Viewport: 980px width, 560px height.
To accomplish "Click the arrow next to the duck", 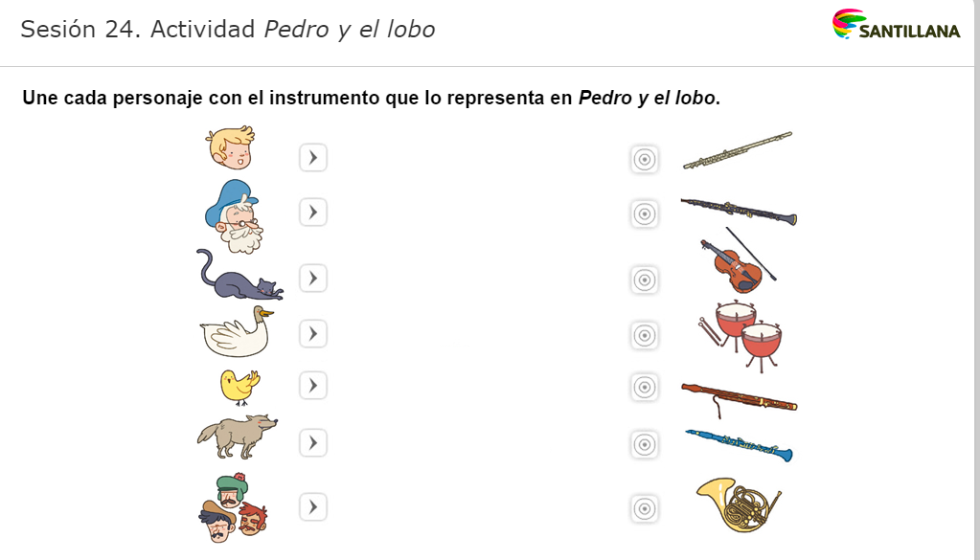I will point(313,333).
